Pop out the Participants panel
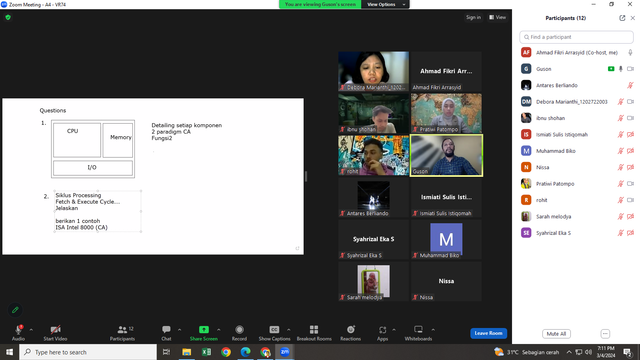 pyautogui.click(x=622, y=18)
